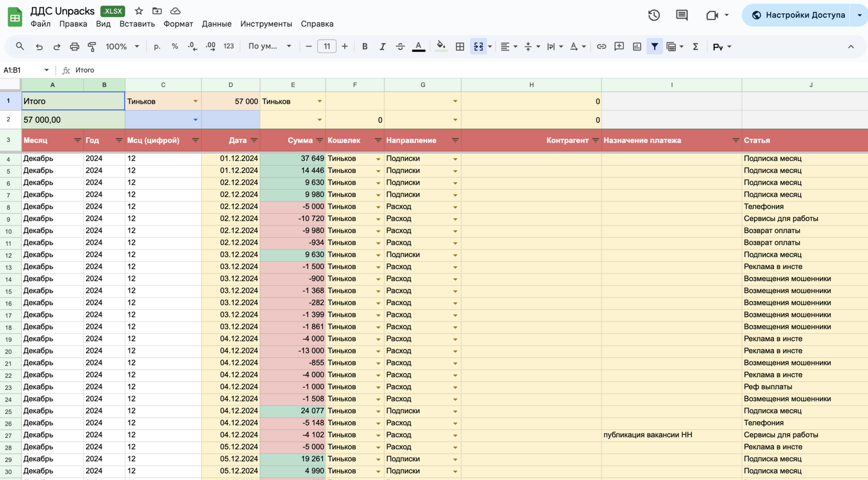868x480 pixels.
Task: Open the Name Box dropdown arrow
Action: tap(47, 70)
